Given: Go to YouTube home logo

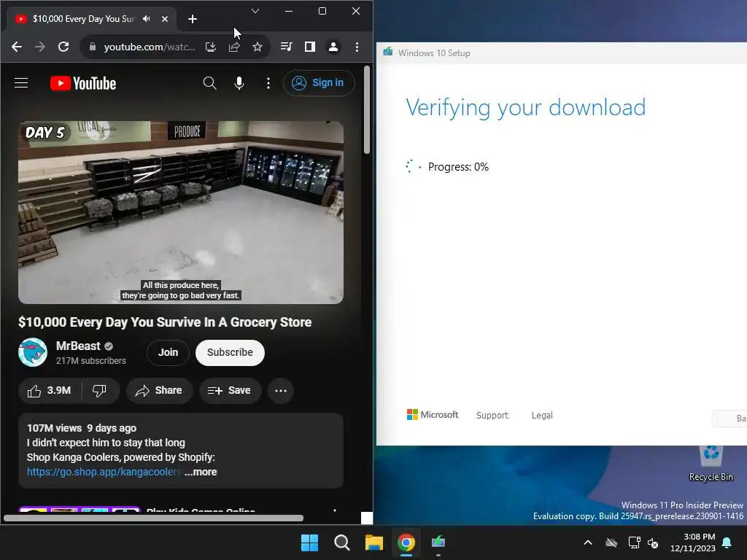Looking at the screenshot, I should click(83, 83).
